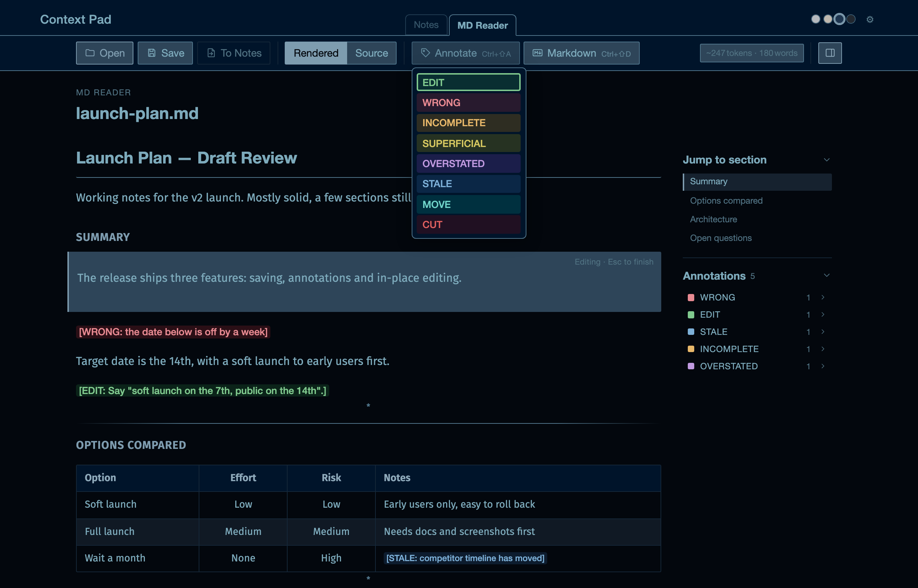Click the green EDIT inline annotation
918x588 pixels.
pyautogui.click(x=202, y=391)
